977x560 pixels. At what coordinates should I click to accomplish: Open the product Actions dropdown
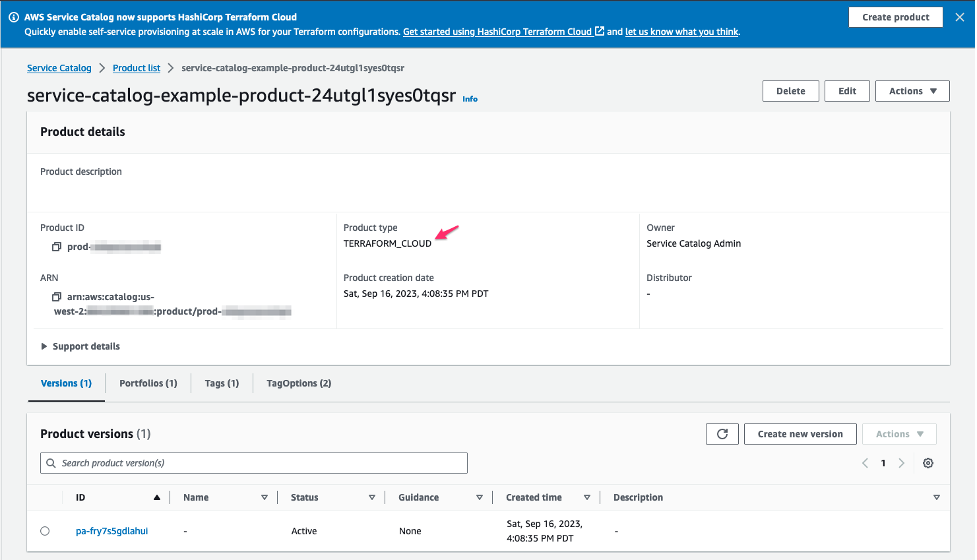(912, 91)
